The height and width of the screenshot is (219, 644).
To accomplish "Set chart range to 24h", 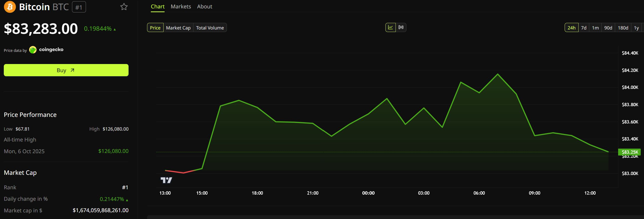I will coord(571,28).
